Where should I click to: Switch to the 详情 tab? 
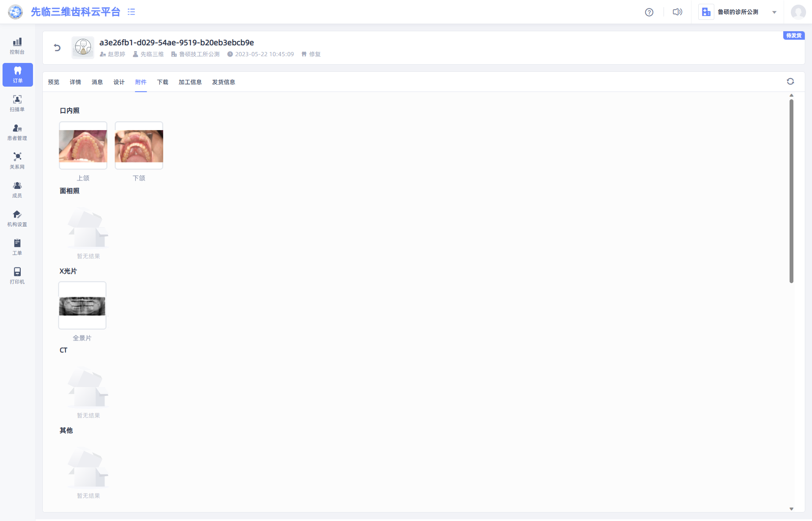[x=75, y=82]
